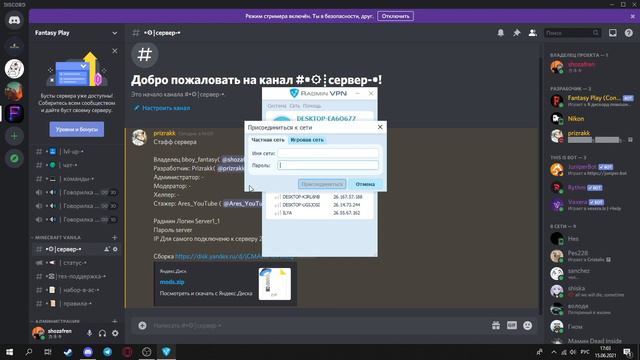Open notification settings bell icon
Screen dimensions: 640x360
pos(500,33)
